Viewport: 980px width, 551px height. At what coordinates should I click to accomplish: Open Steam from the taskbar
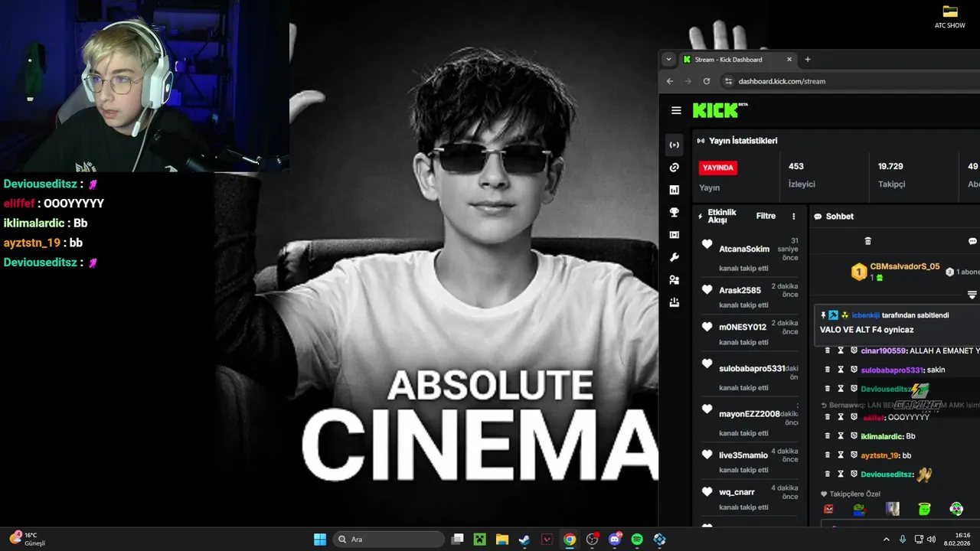pyautogui.click(x=524, y=540)
